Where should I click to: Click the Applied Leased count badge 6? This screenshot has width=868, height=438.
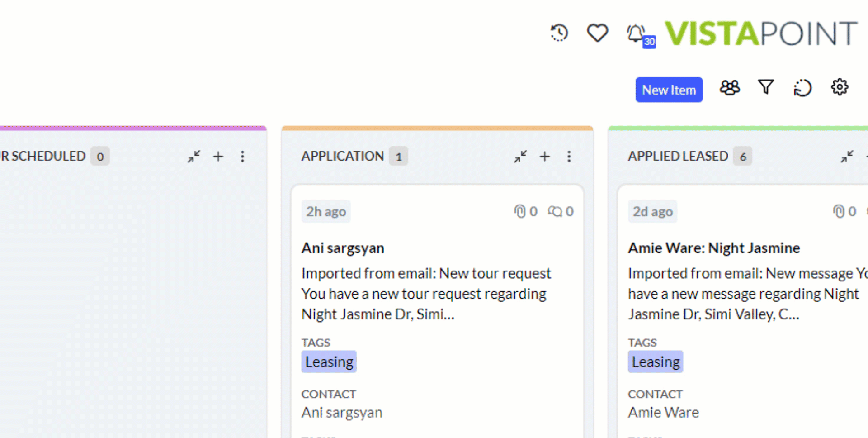coord(743,156)
